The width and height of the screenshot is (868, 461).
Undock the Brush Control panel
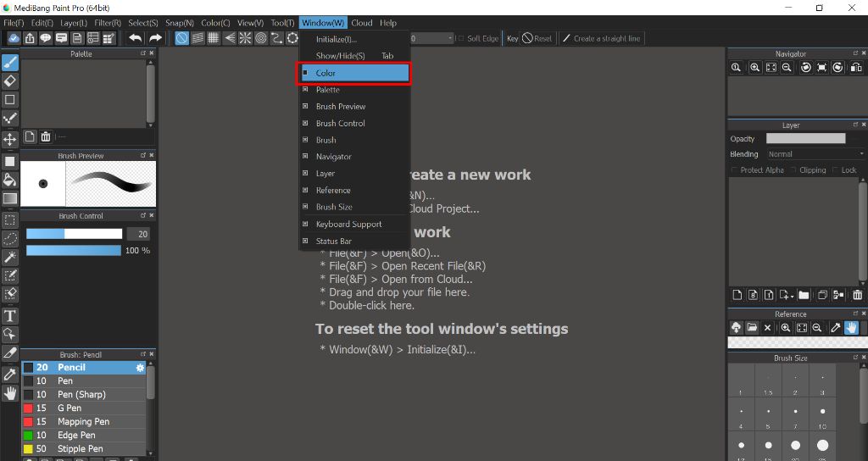click(142, 215)
